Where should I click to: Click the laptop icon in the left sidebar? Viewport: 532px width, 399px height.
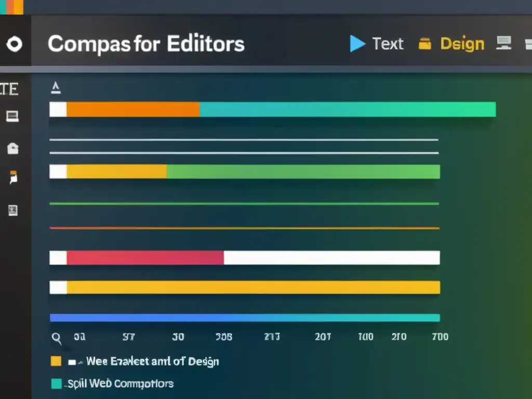[x=12, y=116]
